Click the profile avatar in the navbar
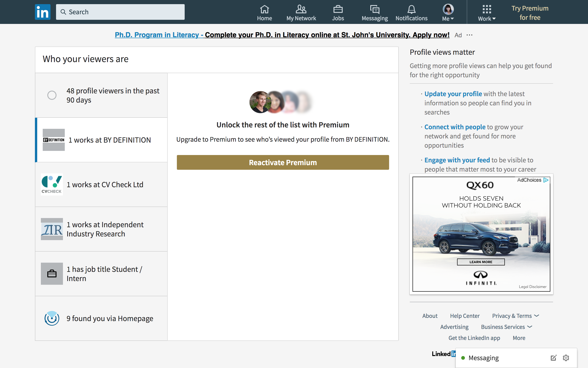This screenshot has width=588, height=368. (448, 9)
